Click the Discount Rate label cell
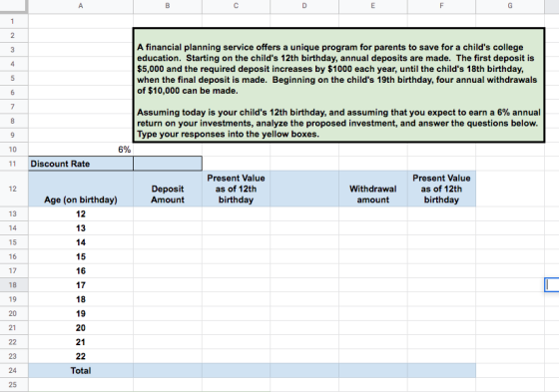This screenshot has width=559, height=392. click(x=81, y=164)
